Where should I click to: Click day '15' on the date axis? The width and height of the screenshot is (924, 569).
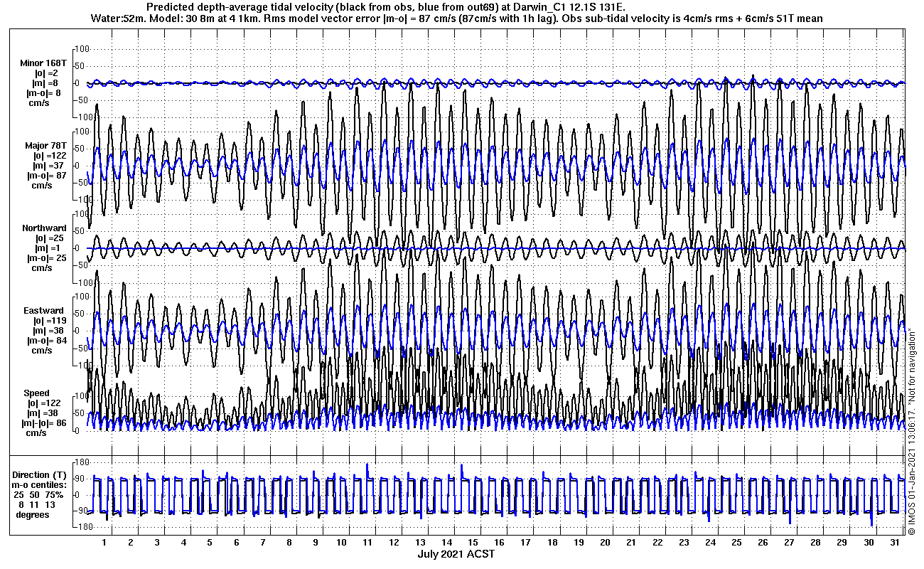[473, 543]
